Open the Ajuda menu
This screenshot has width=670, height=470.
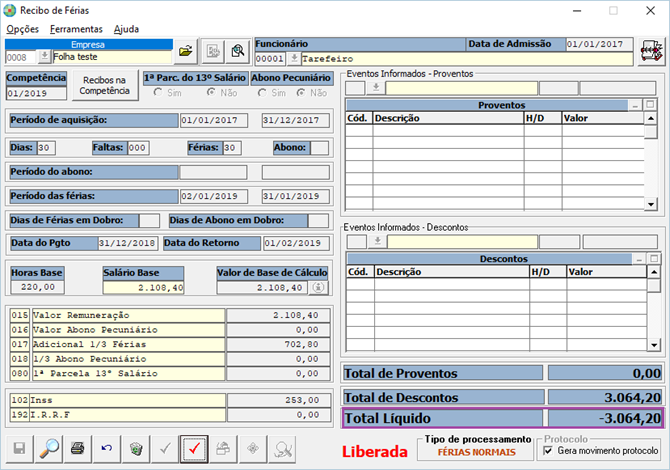tap(126, 29)
